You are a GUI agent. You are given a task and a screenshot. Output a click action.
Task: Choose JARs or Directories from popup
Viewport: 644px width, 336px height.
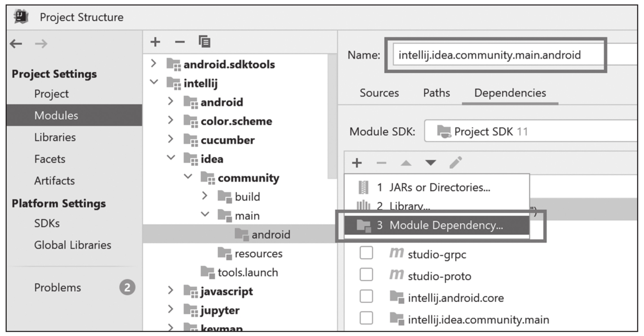pos(437,187)
